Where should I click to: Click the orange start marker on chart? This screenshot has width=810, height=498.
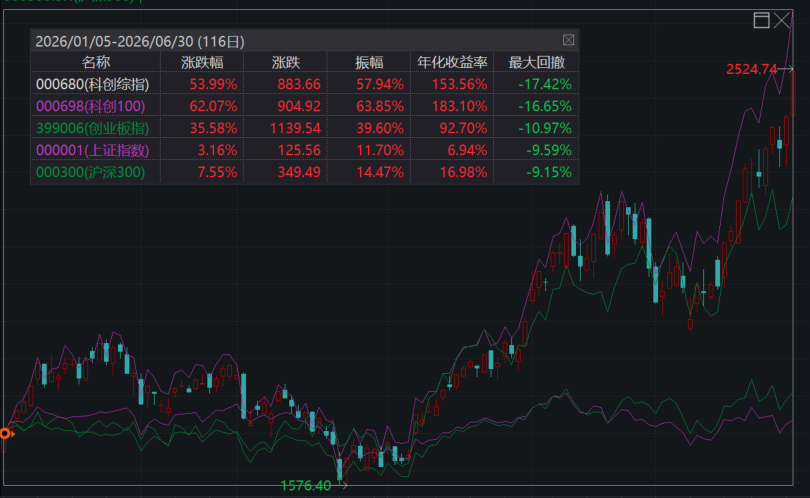point(6,433)
